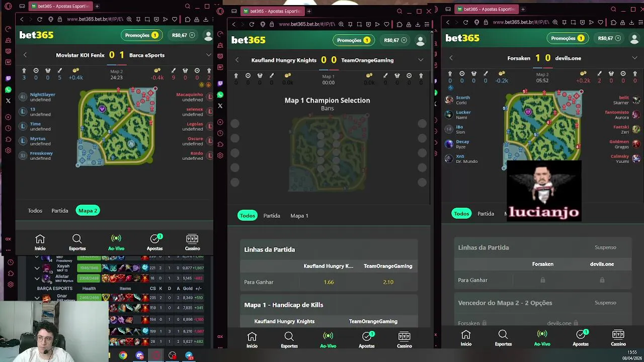The image size is (644, 362).
Task: Open downloads icon in right browser toolbar
Action: [632, 22]
